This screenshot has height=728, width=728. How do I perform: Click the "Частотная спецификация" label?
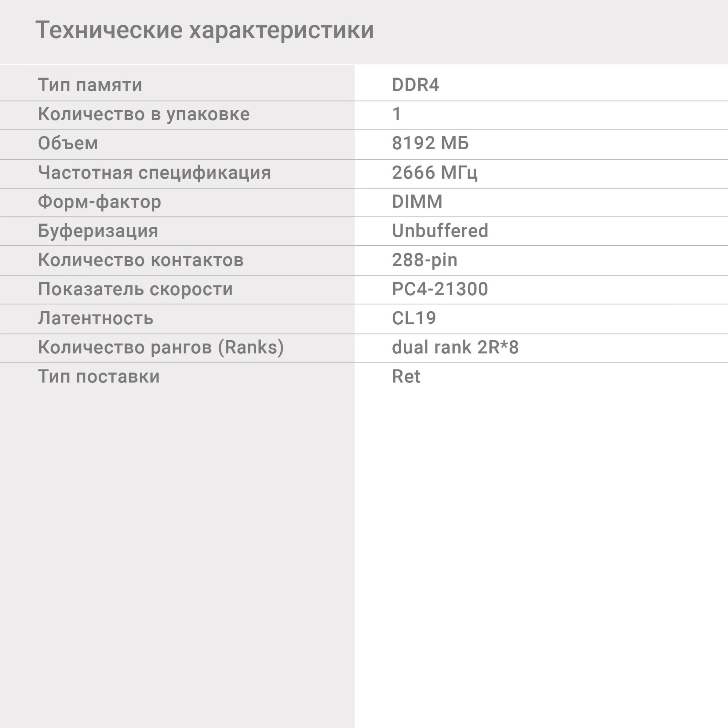(154, 173)
